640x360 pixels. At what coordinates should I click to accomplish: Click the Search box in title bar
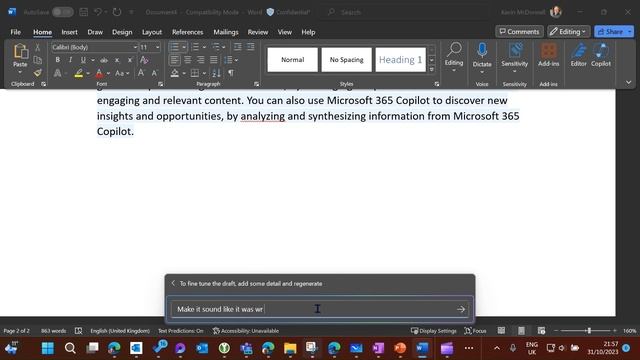click(404, 12)
